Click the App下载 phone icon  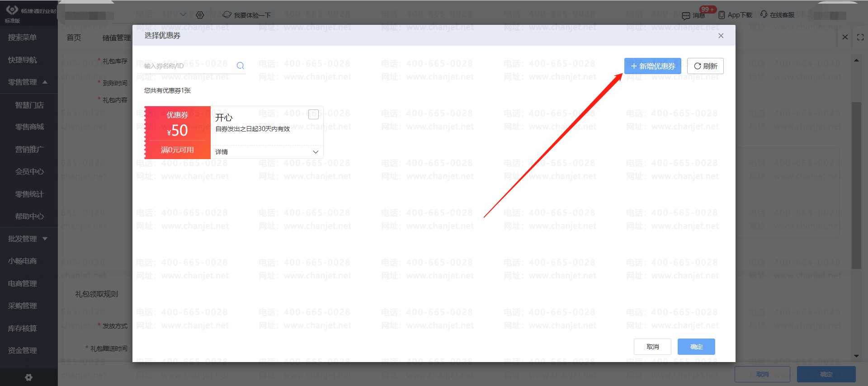(x=722, y=15)
